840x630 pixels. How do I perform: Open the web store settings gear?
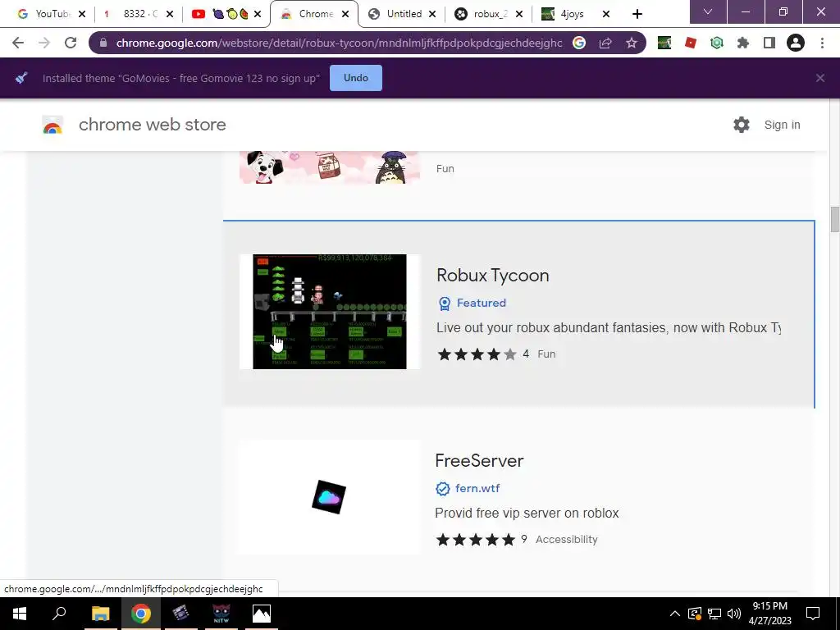[742, 125]
